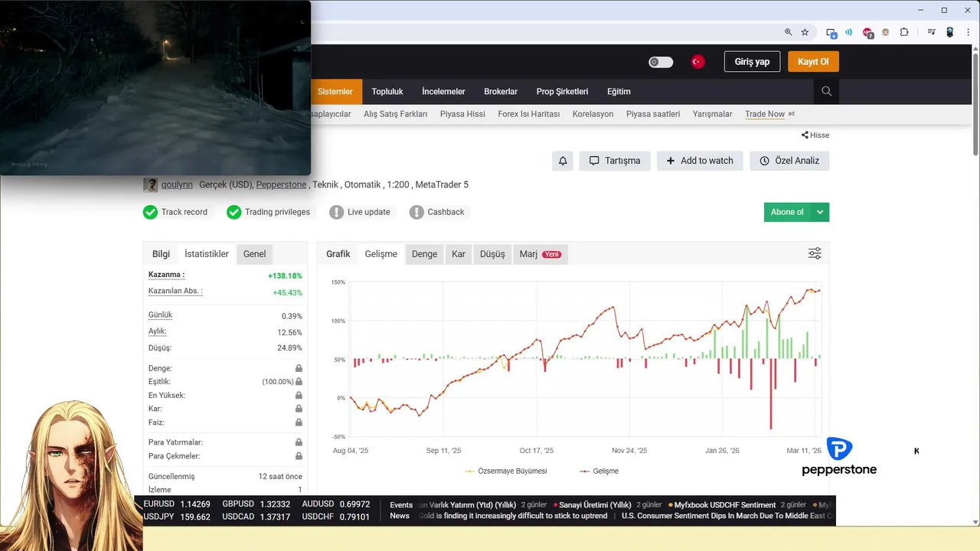Open the browser Extensions puzzle icon
This screenshot has width=980, height=551.
click(904, 32)
